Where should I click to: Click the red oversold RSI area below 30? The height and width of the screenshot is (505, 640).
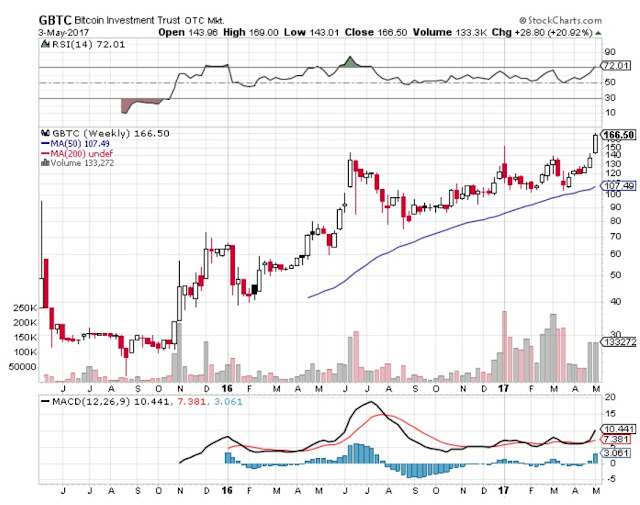tap(141, 105)
